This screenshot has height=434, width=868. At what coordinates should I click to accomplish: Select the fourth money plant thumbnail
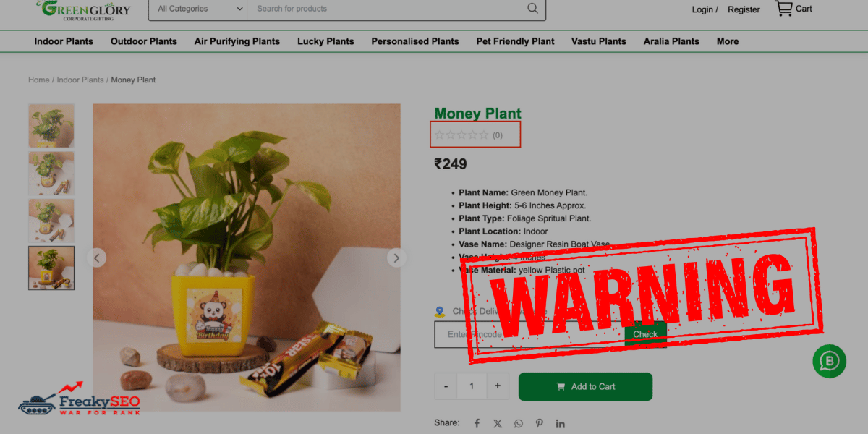coord(51,268)
